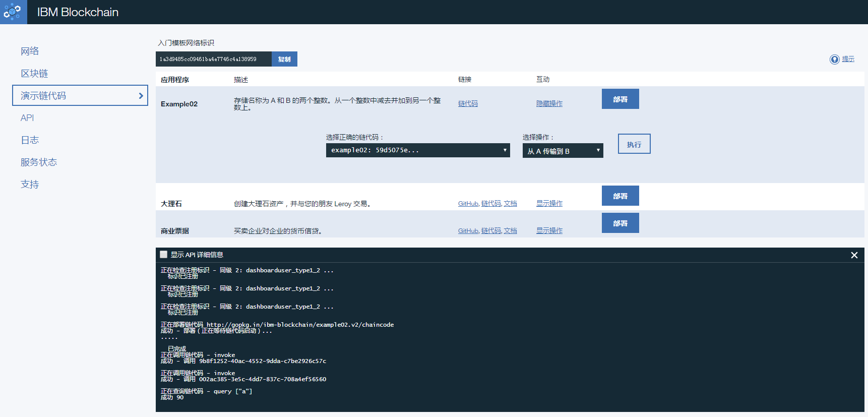Deploy the Example02 application
868x417 pixels.
(x=620, y=99)
